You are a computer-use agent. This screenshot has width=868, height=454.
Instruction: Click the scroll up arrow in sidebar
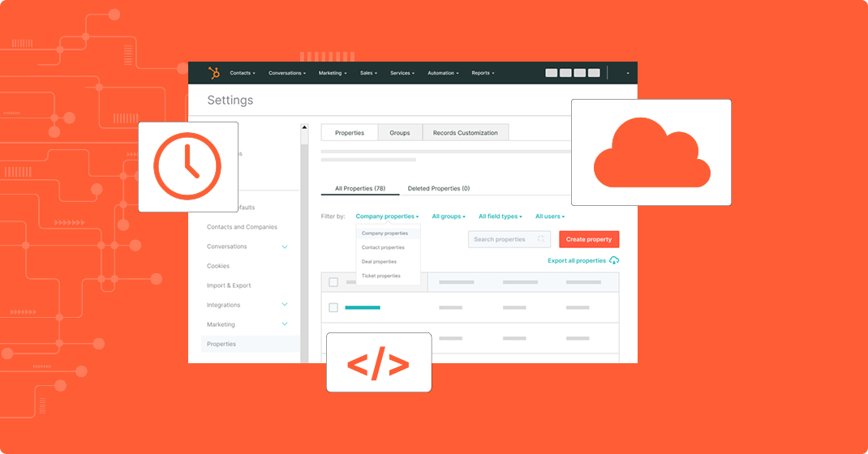pyautogui.click(x=304, y=127)
